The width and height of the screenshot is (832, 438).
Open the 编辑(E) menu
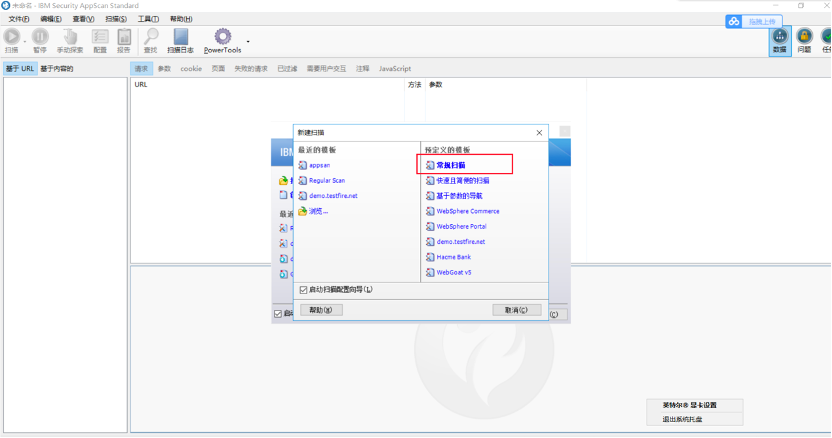(x=51, y=19)
